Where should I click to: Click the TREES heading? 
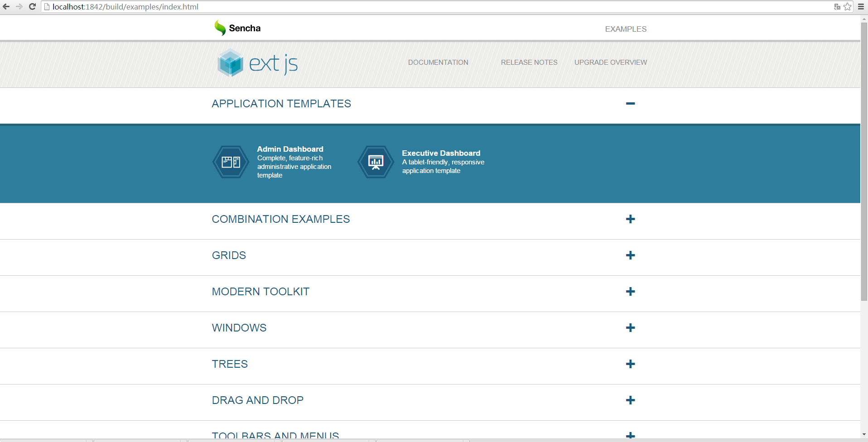click(x=230, y=364)
